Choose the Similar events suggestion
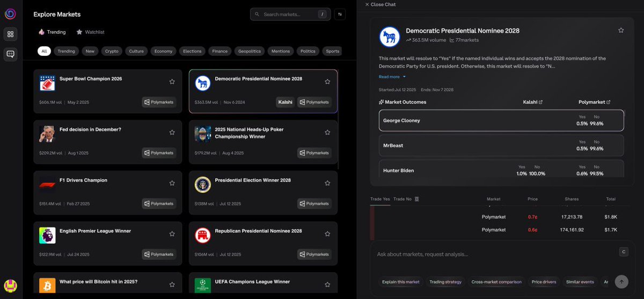Image resolution: width=644 pixels, height=299 pixels. (580, 282)
